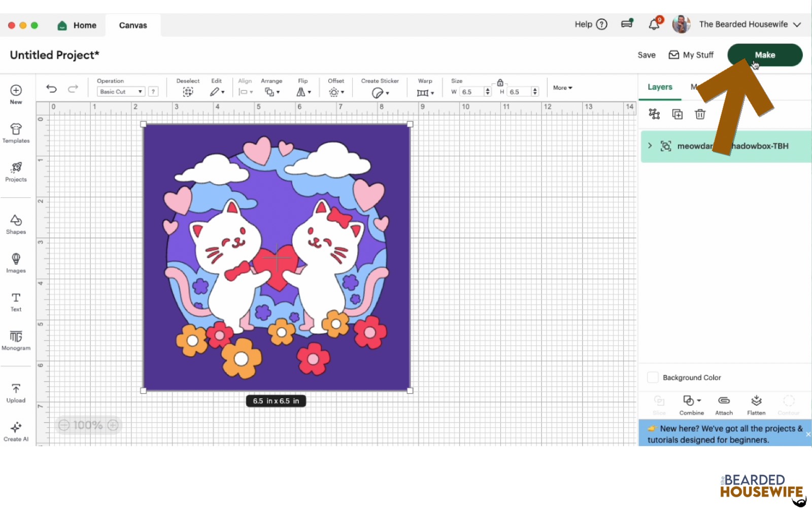
Task: Open the More toolbar dropdown
Action: [562, 88]
